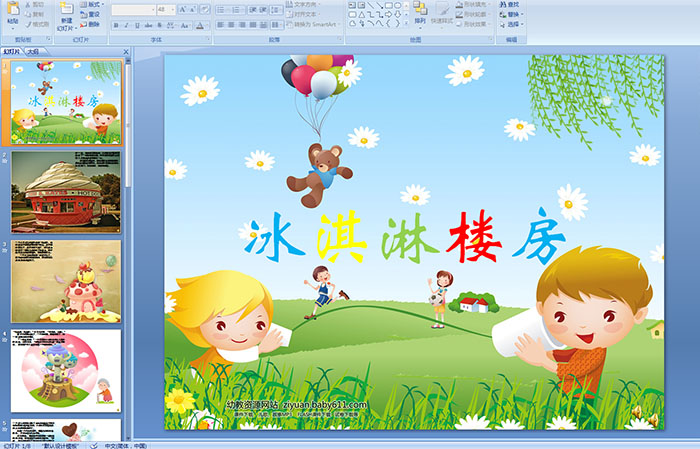
Task: Toggle Italic text formatting
Action: pyautogui.click(x=126, y=25)
